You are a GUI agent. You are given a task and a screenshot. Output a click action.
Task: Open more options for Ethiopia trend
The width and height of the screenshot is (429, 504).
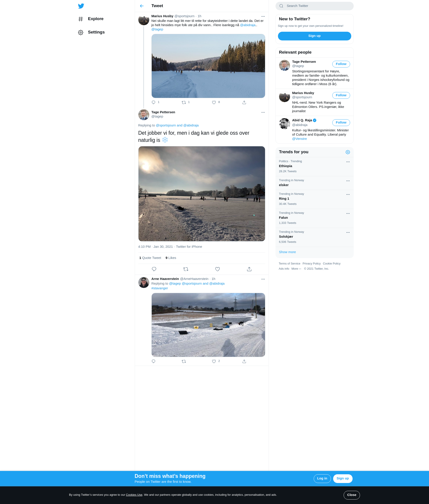click(348, 162)
